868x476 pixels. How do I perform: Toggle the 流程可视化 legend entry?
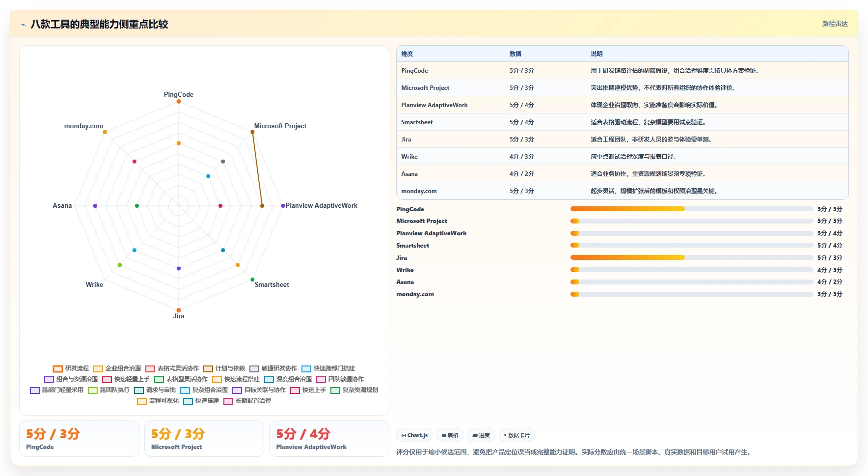click(158, 401)
